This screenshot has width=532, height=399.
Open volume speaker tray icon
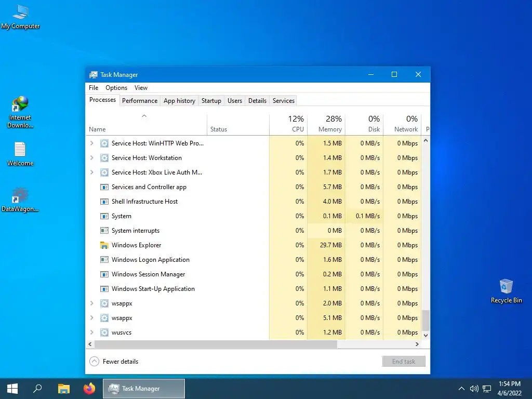point(474,389)
